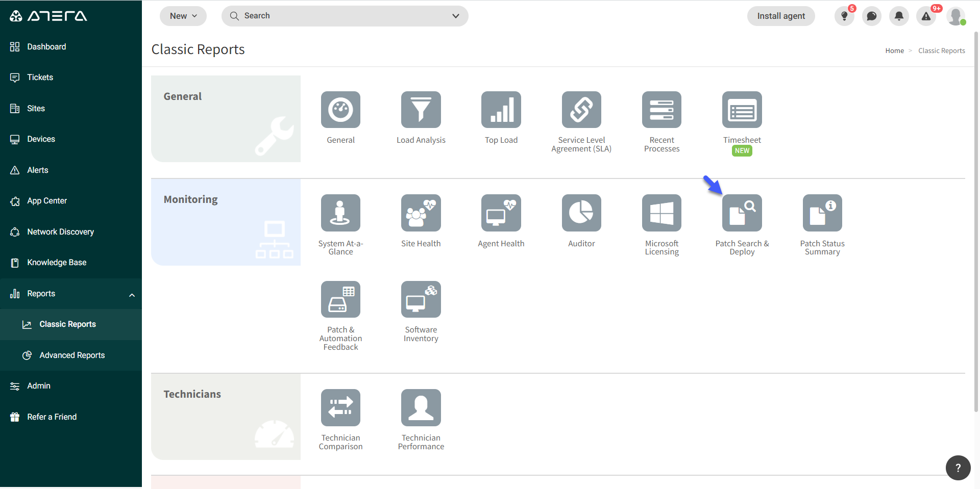
Task: Open the bell notifications icon
Action: pyautogui.click(x=899, y=16)
